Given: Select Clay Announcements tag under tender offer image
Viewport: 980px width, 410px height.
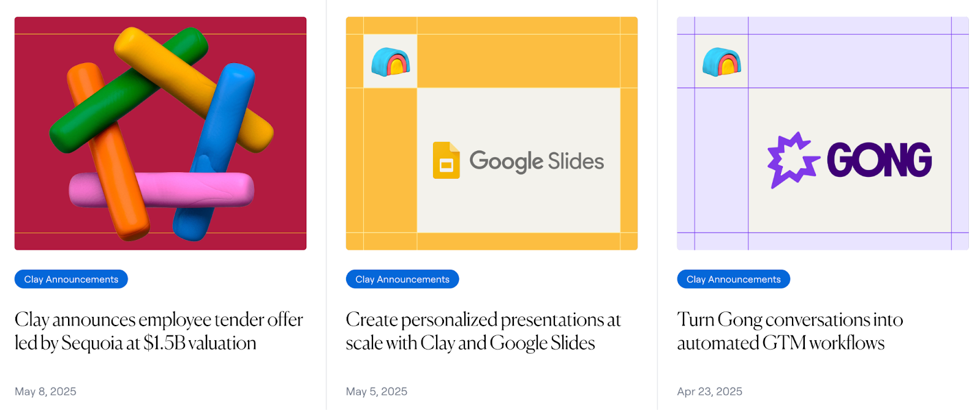Looking at the screenshot, I should pos(71,279).
